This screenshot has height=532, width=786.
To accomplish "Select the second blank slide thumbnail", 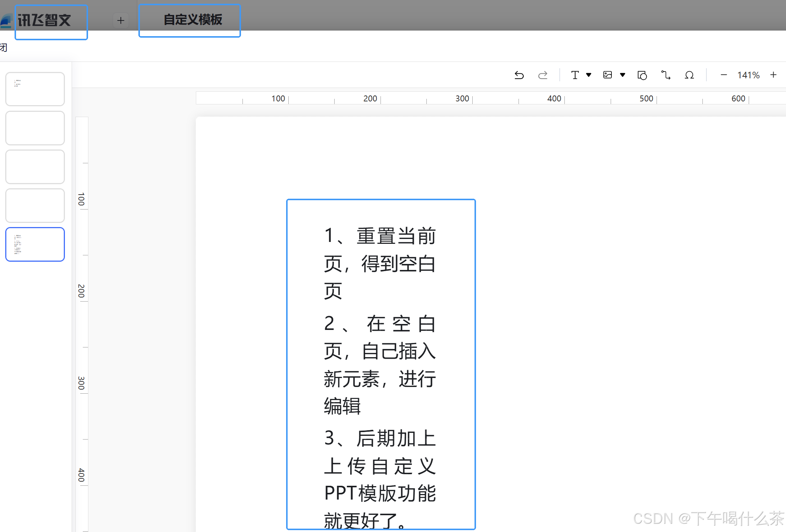I will tap(35, 128).
